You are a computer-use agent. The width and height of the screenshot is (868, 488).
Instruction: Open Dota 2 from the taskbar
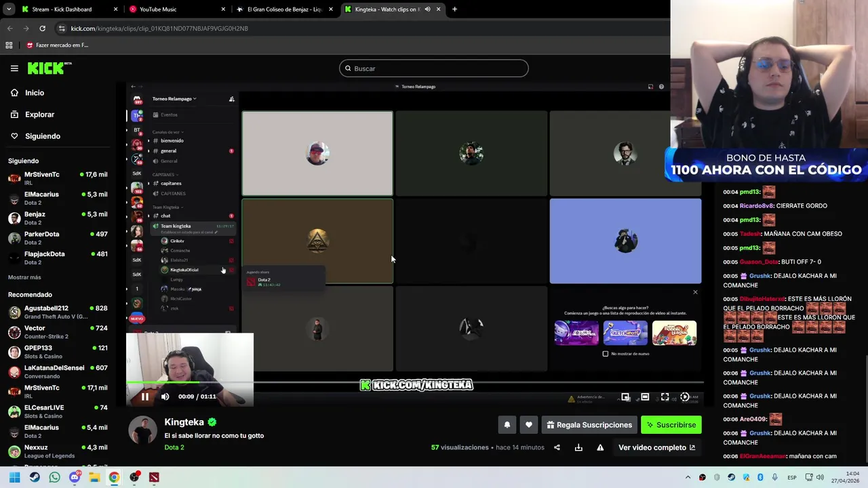pyautogui.click(x=154, y=477)
